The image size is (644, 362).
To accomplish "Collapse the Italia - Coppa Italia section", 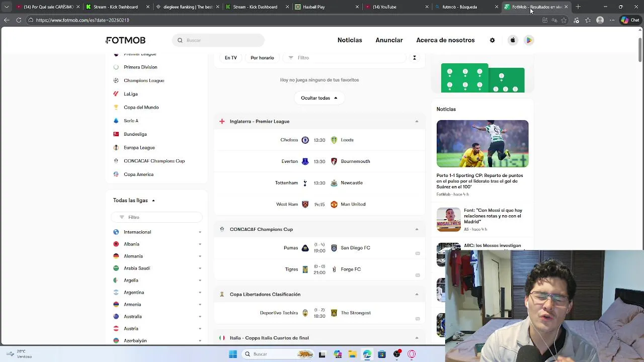I will pyautogui.click(x=417, y=338).
